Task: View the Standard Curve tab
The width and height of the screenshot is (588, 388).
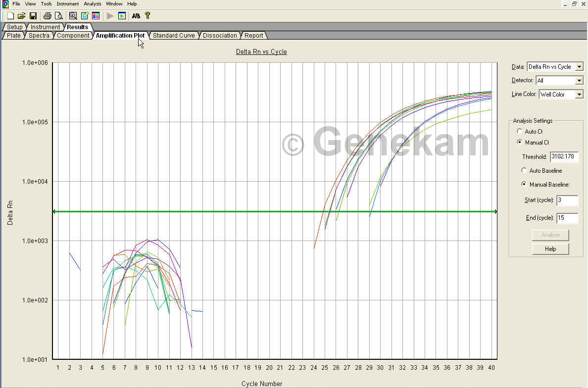Action: 174,36
